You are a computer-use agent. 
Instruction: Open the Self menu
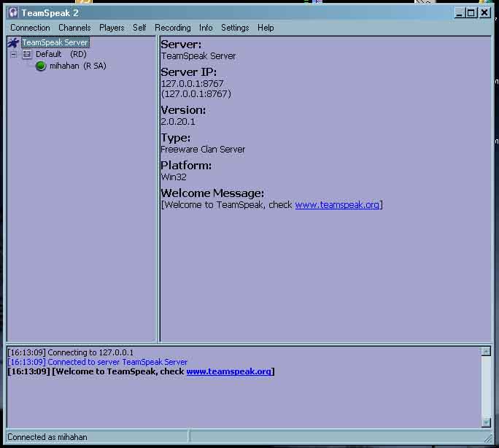coord(139,28)
